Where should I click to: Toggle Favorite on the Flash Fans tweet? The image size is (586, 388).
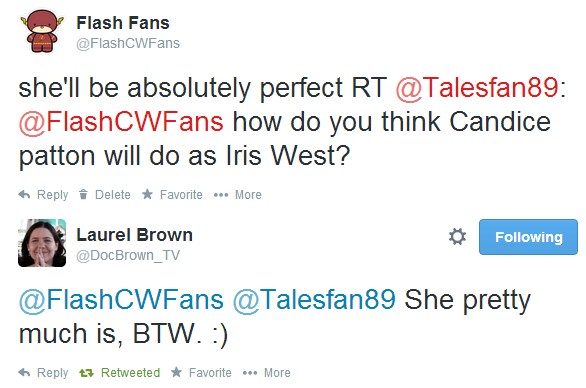(x=172, y=194)
